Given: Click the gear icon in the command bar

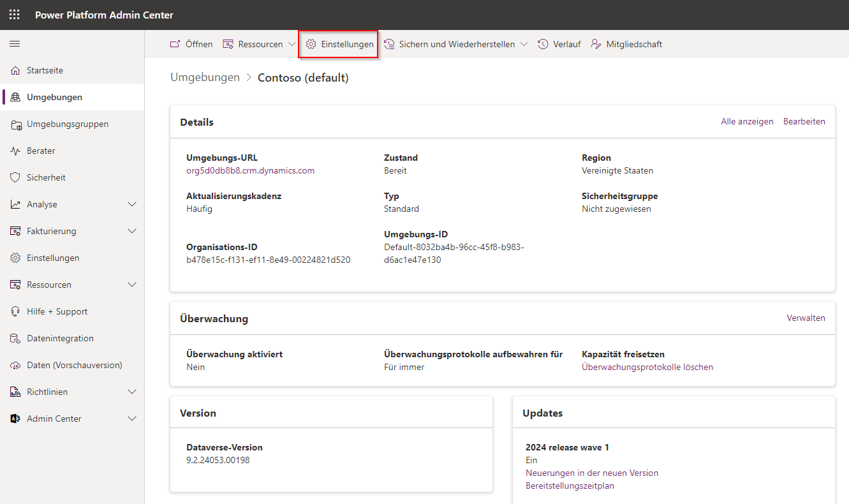Looking at the screenshot, I should tap(311, 45).
